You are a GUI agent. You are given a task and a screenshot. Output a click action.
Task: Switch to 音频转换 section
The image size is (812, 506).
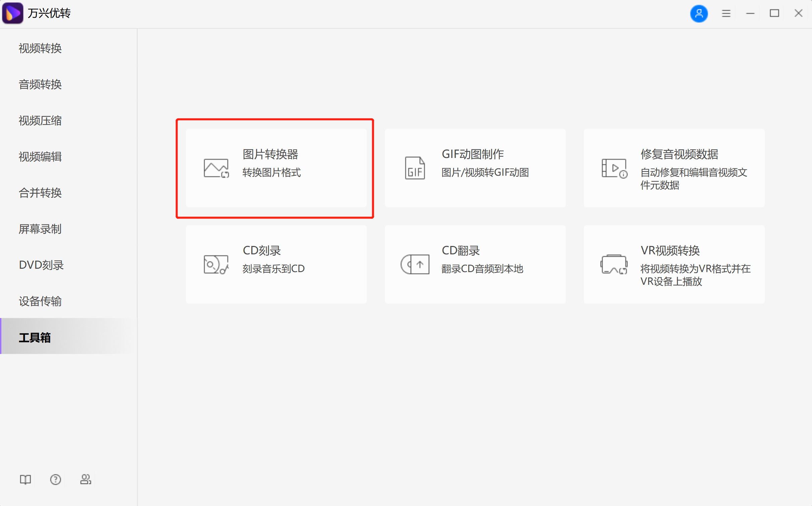[40, 84]
